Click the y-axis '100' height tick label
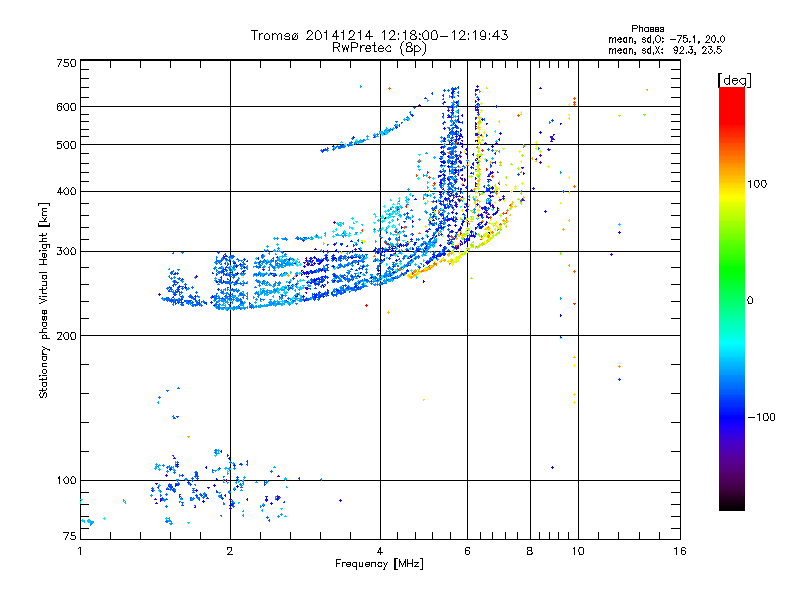 tap(67, 480)
